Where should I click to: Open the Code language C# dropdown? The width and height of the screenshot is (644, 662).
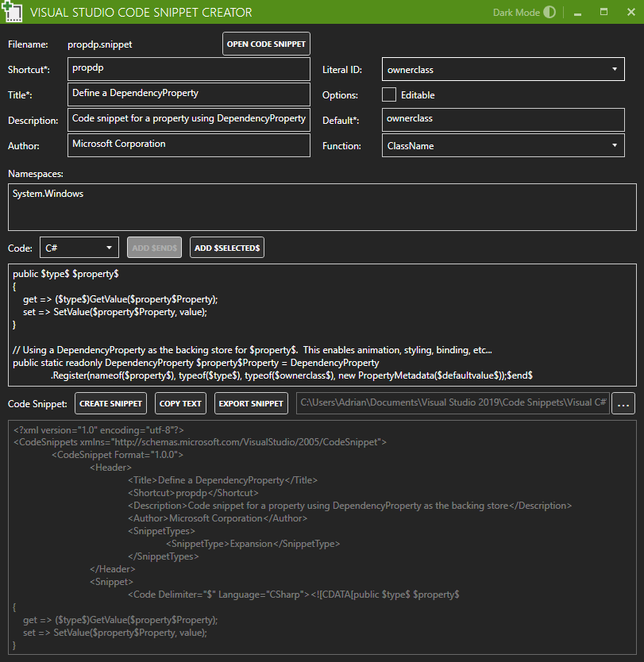pos(79,248)
